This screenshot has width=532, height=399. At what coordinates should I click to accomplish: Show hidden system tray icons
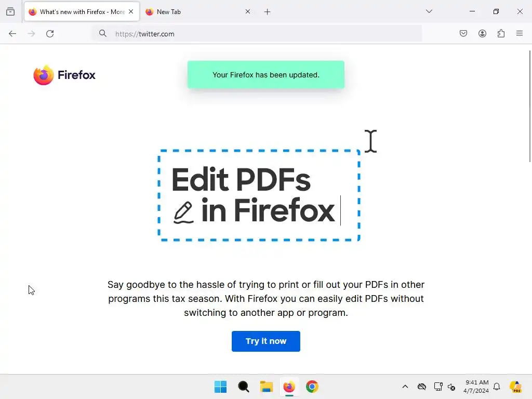click(405, 387)
